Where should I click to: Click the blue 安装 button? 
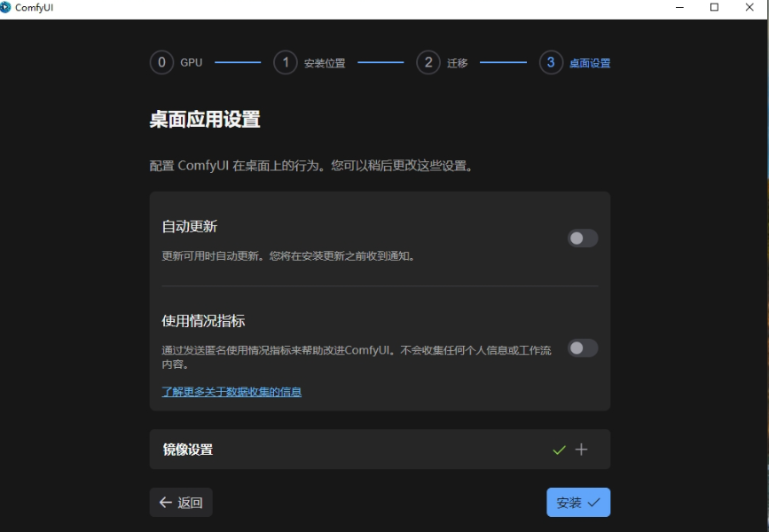tap(577, 503)
